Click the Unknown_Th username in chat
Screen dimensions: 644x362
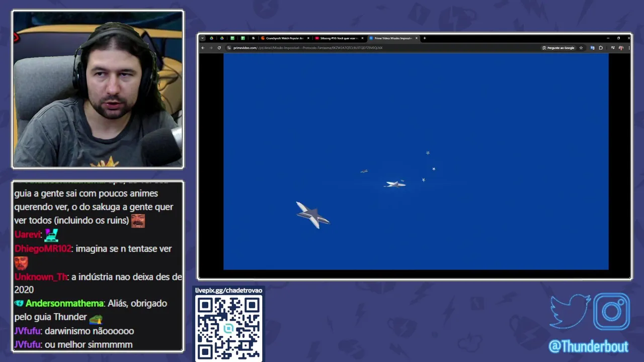coord(40,277)
